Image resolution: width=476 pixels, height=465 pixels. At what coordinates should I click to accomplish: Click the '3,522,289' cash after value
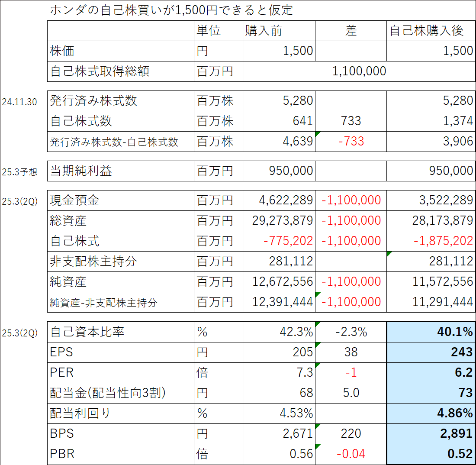point(446,200)
